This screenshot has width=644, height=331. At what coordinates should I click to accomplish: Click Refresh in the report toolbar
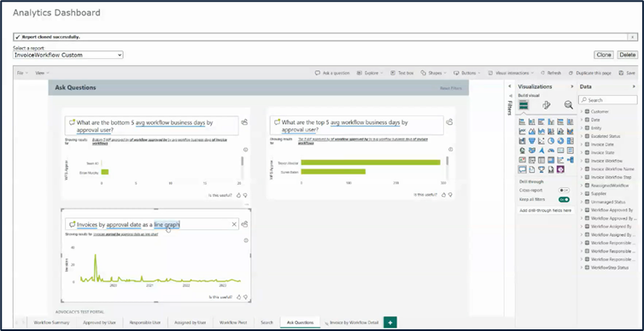(x=551, y=73)
